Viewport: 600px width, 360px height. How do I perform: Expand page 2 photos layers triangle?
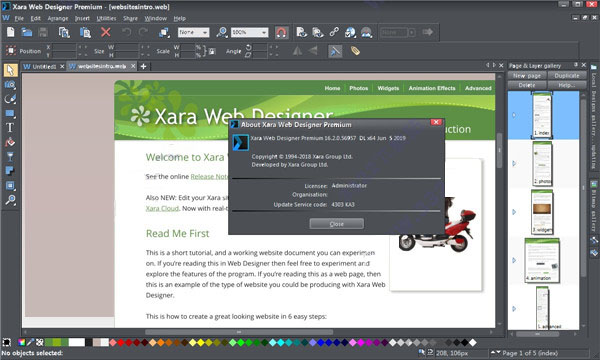click(x=514, y=163)
